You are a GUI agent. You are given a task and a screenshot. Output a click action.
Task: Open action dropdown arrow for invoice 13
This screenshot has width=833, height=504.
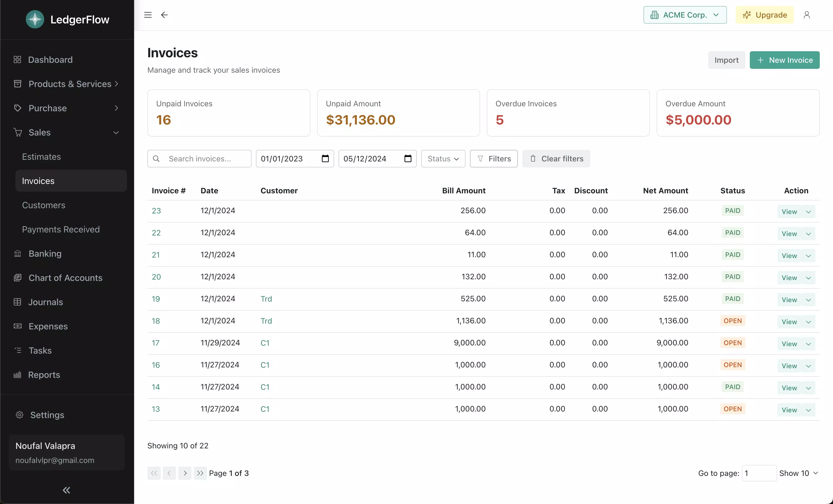808,410
